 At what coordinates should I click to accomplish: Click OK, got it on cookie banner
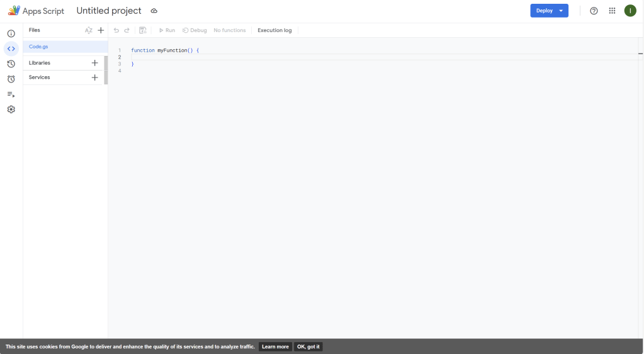point(308,346)
